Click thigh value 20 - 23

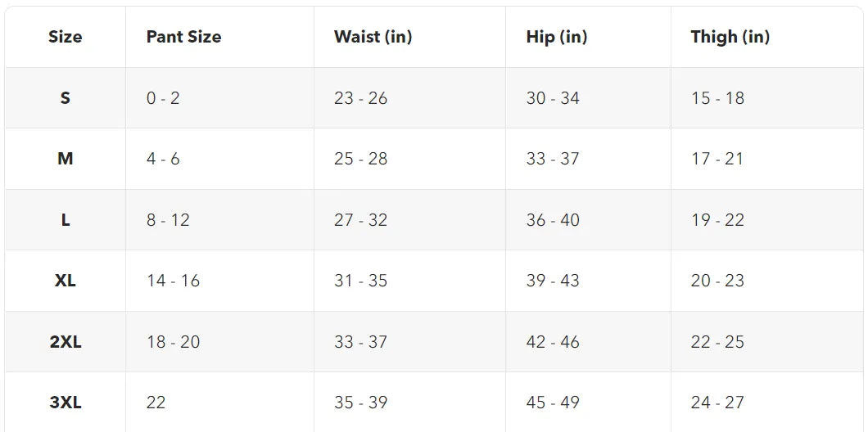point(717,281)
